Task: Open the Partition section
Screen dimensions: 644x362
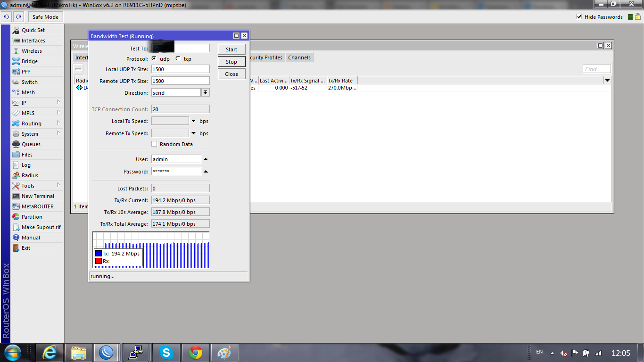Action: (32, 217)
